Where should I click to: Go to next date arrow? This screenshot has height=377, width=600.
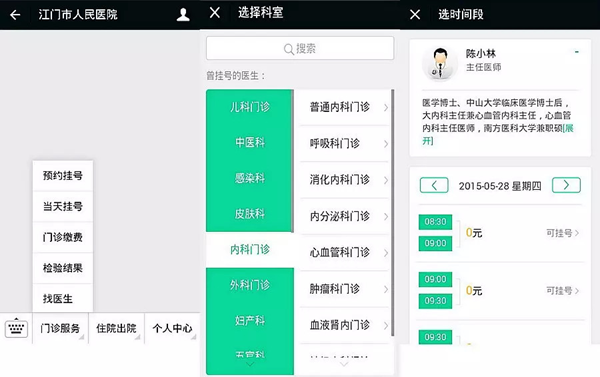[x=566, y=185]
